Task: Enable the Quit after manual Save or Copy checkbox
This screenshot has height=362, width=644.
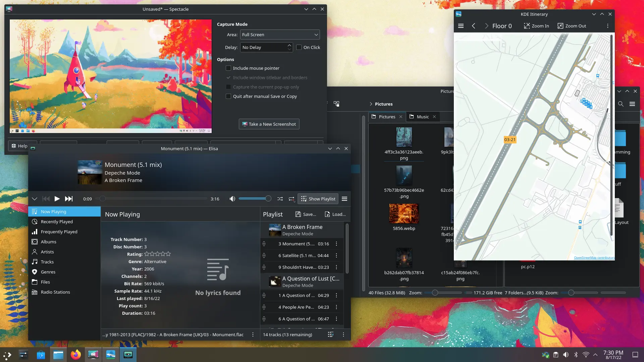Action: pos(229,96)
